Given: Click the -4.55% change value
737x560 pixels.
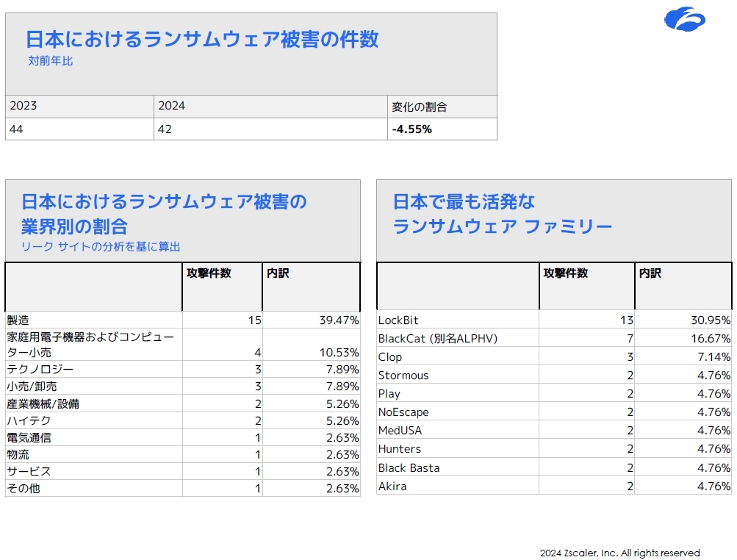Looking at the screenshot, I should pos(411,129).
